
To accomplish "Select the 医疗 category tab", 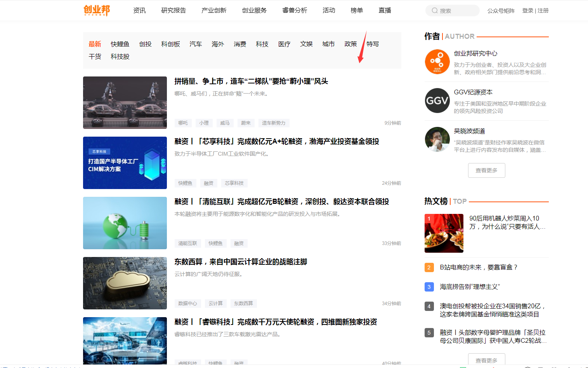I will 284,44.
